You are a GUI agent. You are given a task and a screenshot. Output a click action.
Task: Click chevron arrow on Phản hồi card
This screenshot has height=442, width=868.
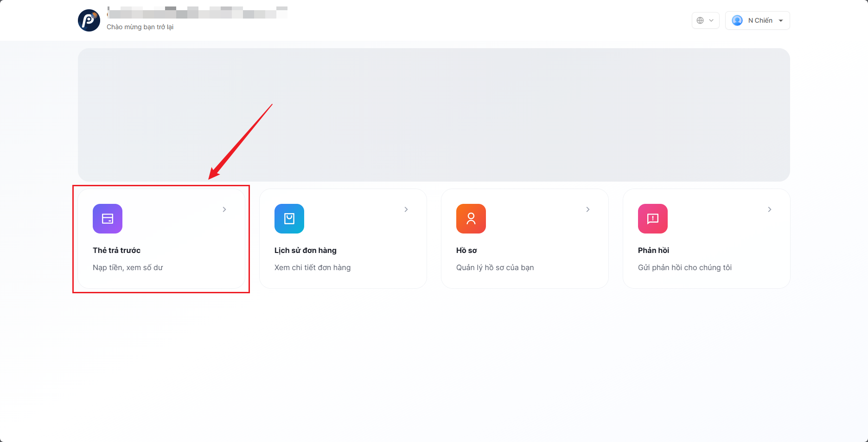[x=770, y=209]
